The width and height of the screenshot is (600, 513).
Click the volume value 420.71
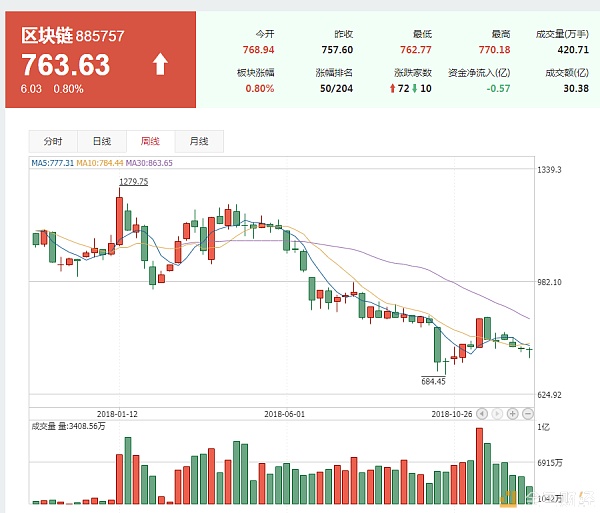(573, 50)
